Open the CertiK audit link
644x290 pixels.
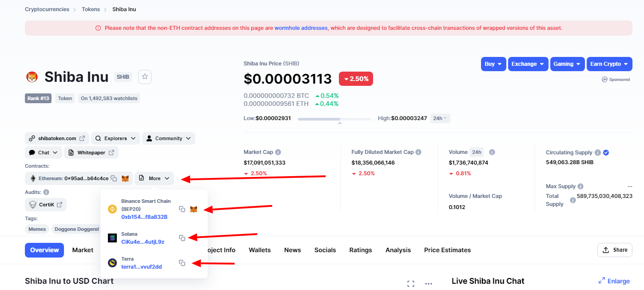click(46, 205)
